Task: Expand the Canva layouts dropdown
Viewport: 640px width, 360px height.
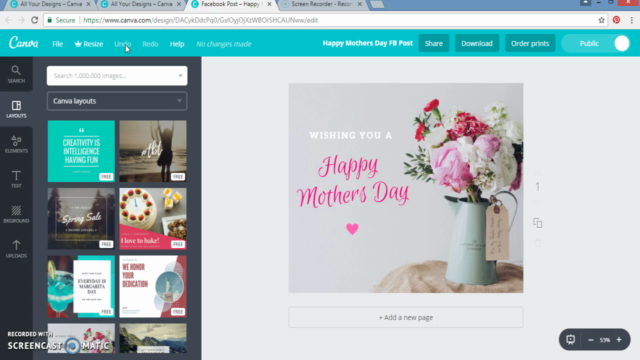Action: coord(117,101)
